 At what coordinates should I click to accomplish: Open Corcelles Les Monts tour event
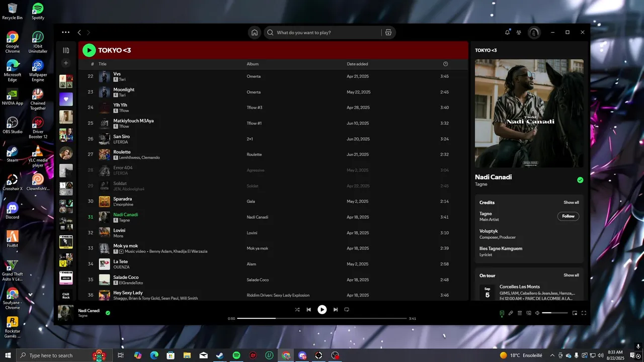(x=520, y=287)
